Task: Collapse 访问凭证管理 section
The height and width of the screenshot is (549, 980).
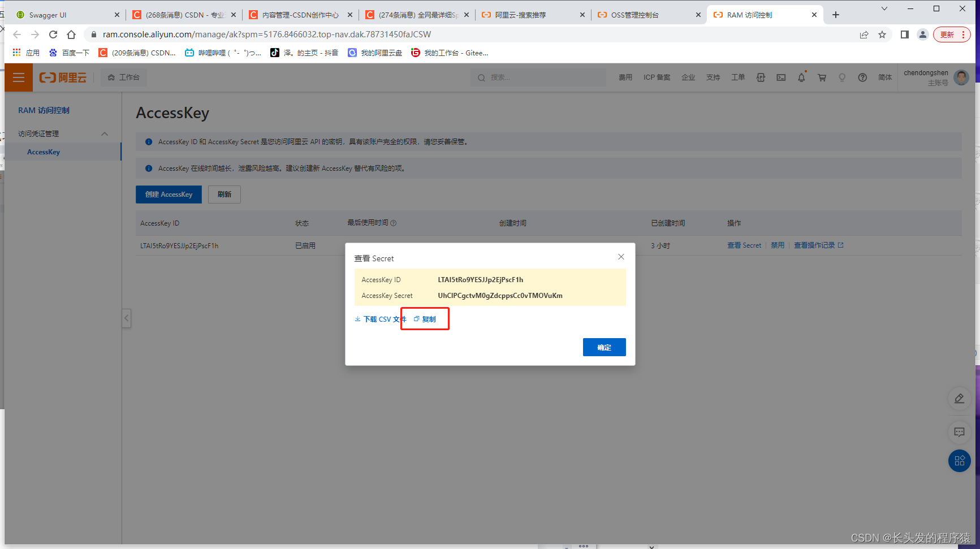Action: (x=105, y=134)
